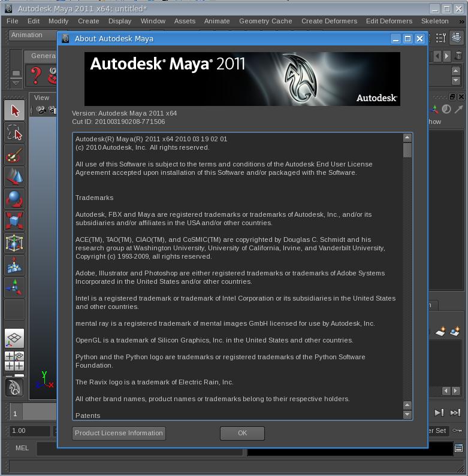
Task: Click 'Version: Autodesk Maya 2011 x64' text
Action: click(124, 113)
